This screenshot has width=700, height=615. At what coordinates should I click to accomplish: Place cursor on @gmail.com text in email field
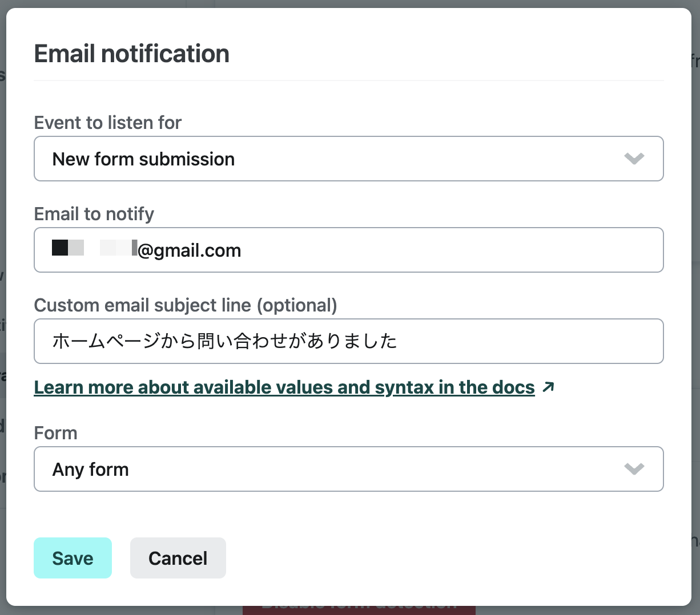pos(190,250)
